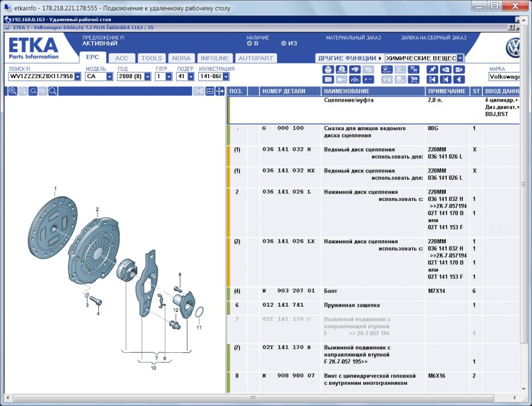Click МАТЕРИАЛЬНЫЙ ЗАКАЗ link
This screenshot has width=532, height=406.
[x=354, y=38]
